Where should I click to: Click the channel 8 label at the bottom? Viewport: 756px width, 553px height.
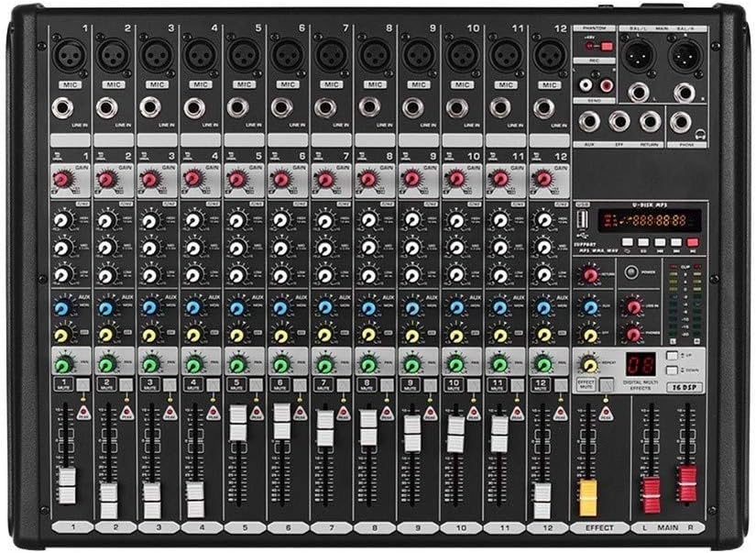pos(375,528)
